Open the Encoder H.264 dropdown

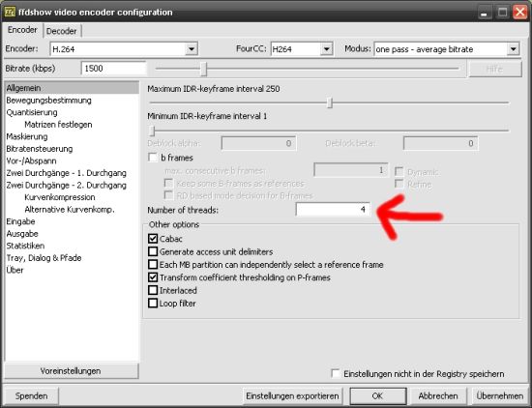192,49
